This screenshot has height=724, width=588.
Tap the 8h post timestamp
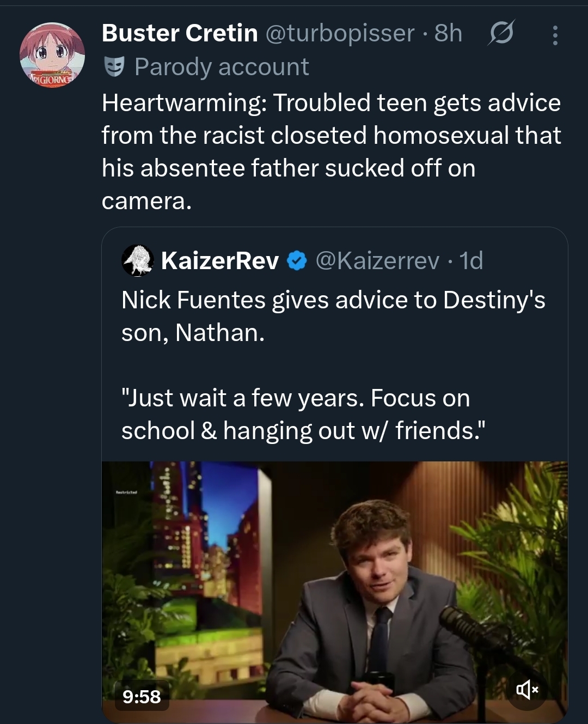tap(448, 33)
